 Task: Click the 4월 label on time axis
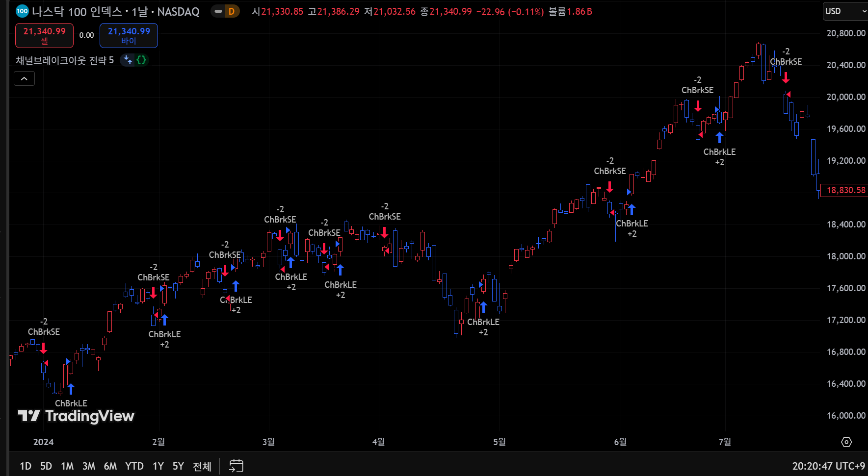pyautogui.click(x=378, y=442)
